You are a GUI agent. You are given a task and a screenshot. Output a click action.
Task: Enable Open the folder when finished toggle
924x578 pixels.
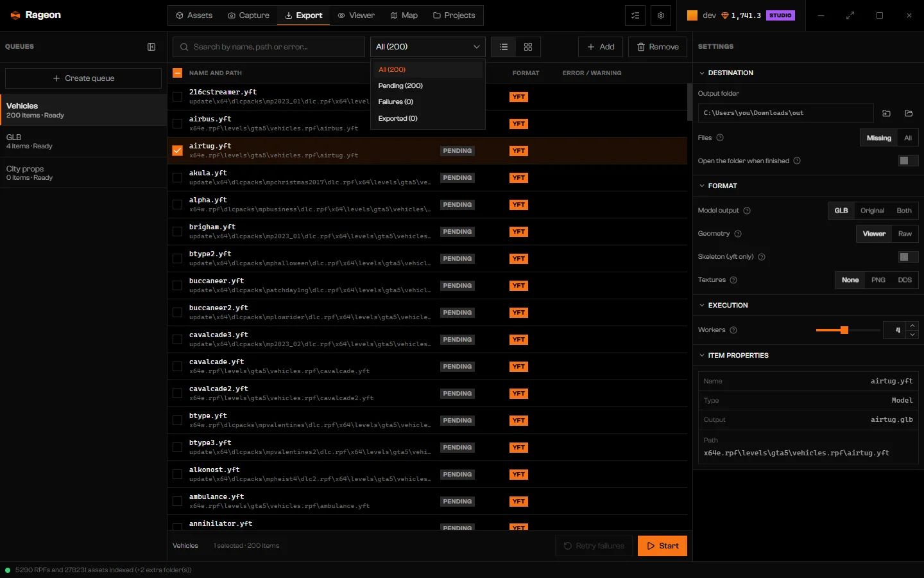(909, 161)
